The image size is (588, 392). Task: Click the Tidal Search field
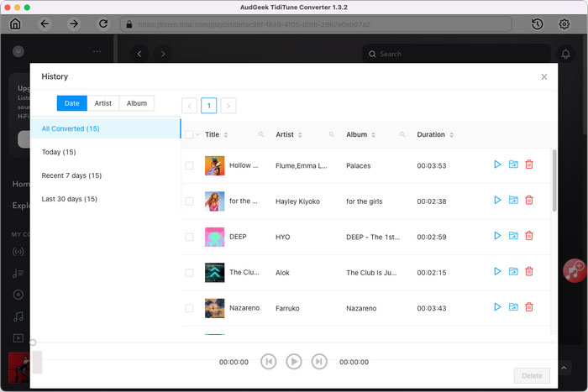pos(456,54)
